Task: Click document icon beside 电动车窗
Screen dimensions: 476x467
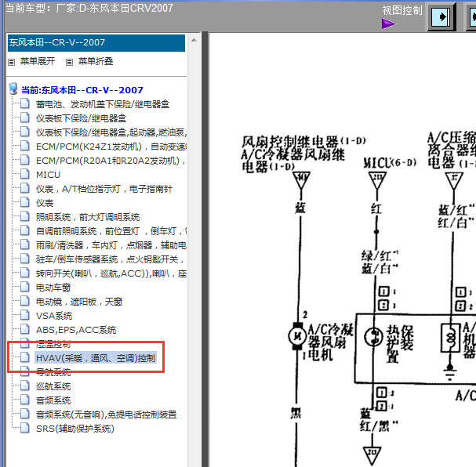Action: (x=25, y=287)
